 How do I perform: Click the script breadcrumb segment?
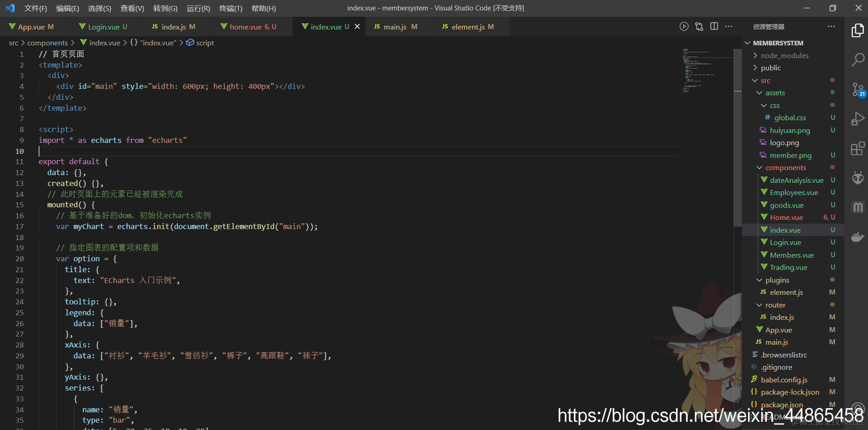point(200,43)
